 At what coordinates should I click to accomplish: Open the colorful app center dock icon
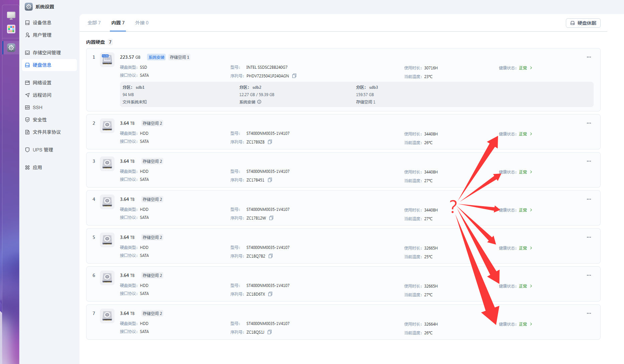pyautogui.click(x=11, y=29)
